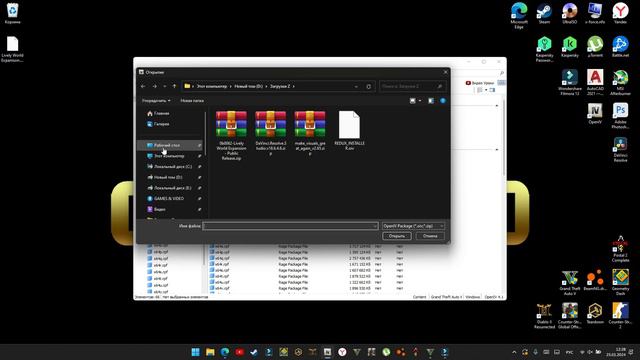Open the Recycle Bin desktop icon
640x360 pixels.
(x=12, y=13)
